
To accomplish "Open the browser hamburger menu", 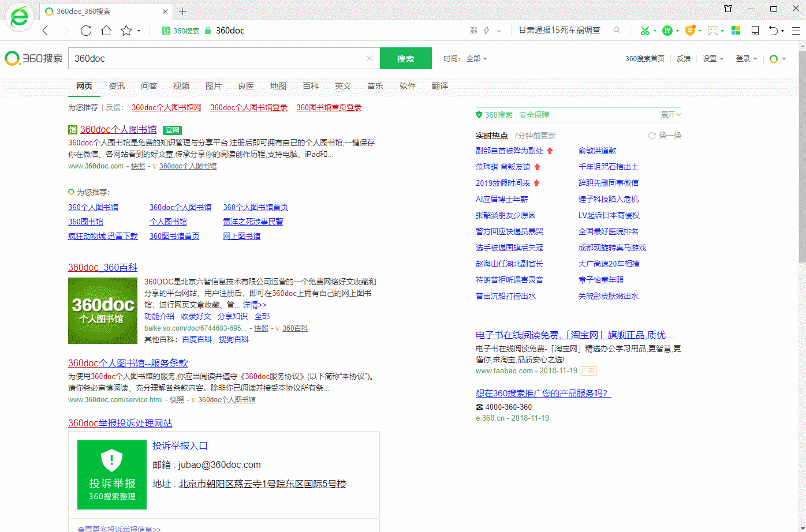I will tap(796, 31).
